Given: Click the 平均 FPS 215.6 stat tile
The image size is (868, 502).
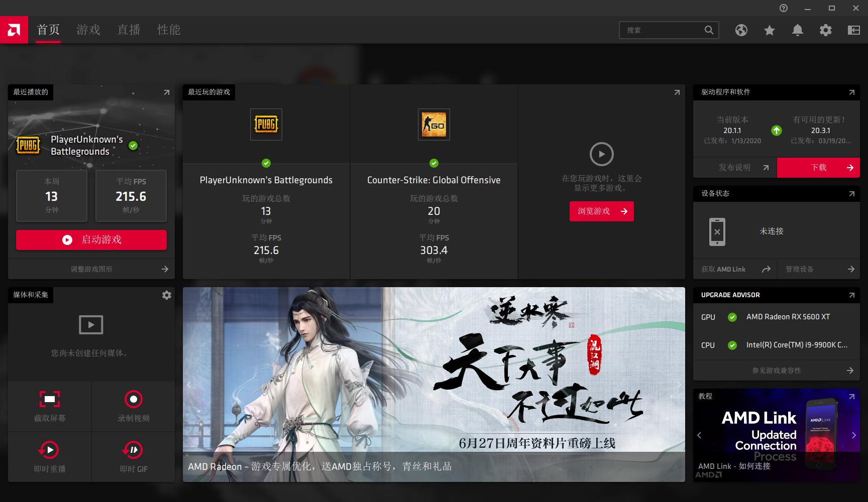Looking at the screenshot, I should 131,196.
